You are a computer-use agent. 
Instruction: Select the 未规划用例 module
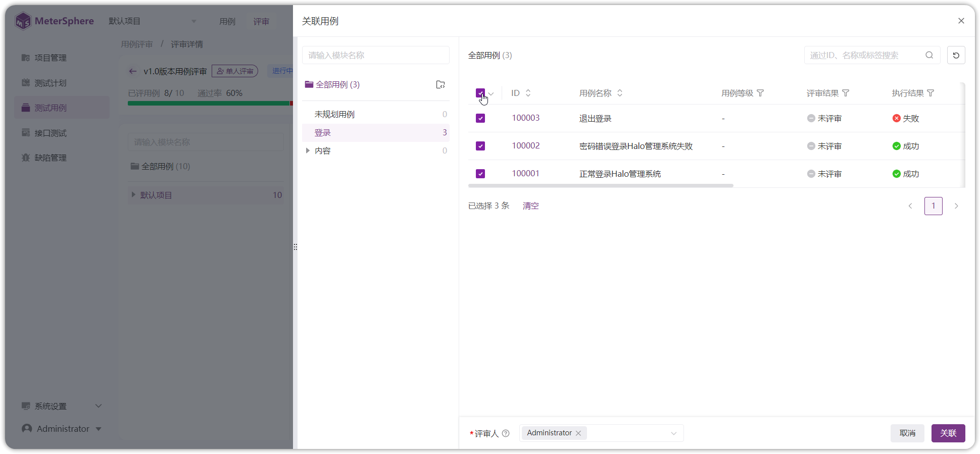click(x=375, y=114)
